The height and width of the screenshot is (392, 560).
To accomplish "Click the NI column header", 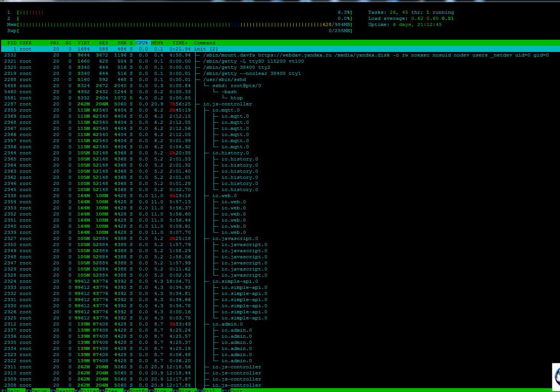I will (68, 43).
